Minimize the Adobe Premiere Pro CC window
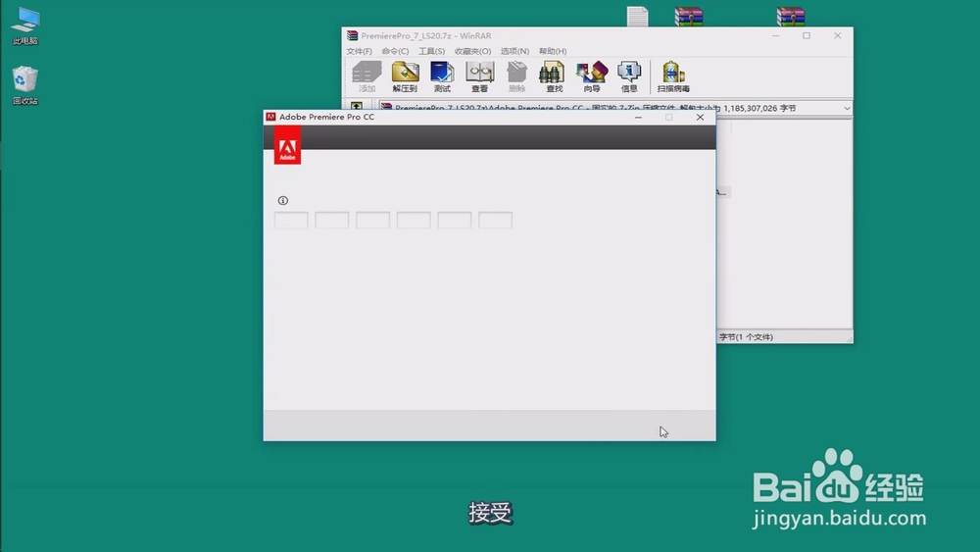980x552 pixels. click(638, 117)
